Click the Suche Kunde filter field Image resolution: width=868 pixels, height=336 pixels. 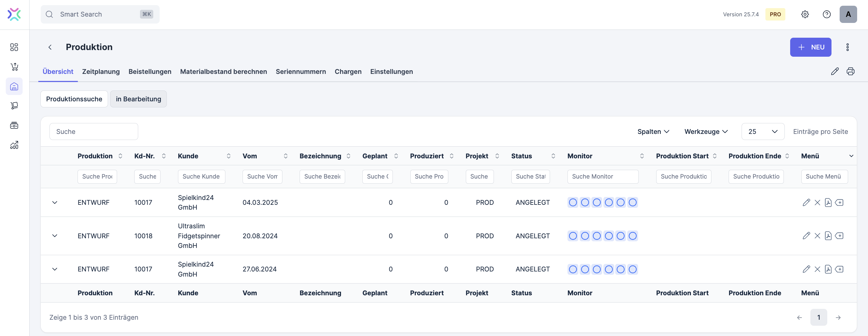coord(201,176)
